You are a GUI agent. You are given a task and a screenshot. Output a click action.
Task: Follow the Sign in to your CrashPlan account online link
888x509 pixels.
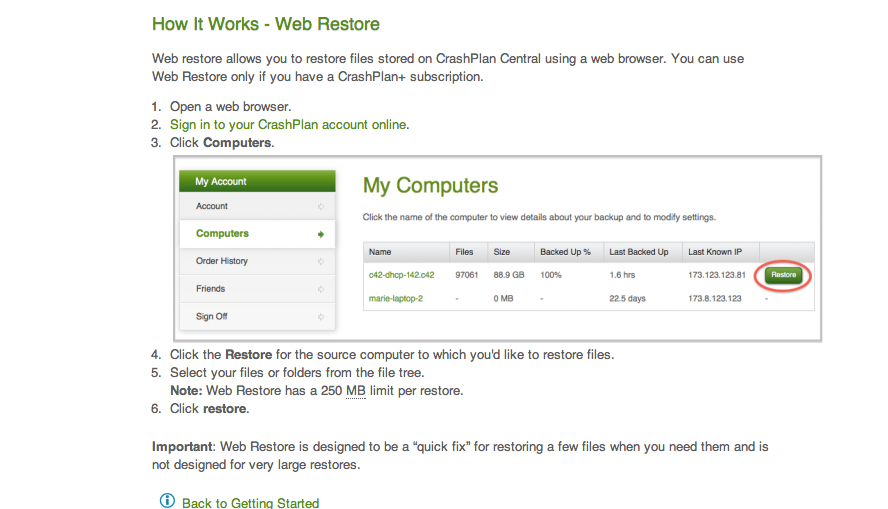[288, 125]
